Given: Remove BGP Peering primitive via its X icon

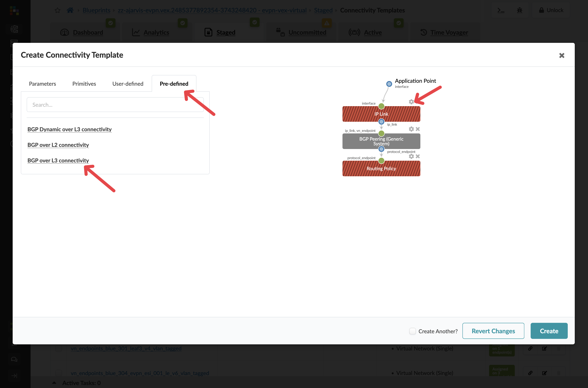Looking at the screenshot, I should coord(418,129).
